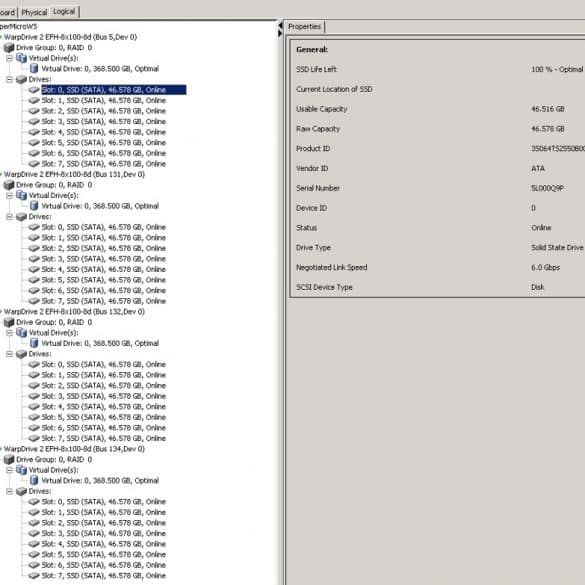585x585 pixels.
Task: Switch to the Logical tab
Action: pos(64,12)
